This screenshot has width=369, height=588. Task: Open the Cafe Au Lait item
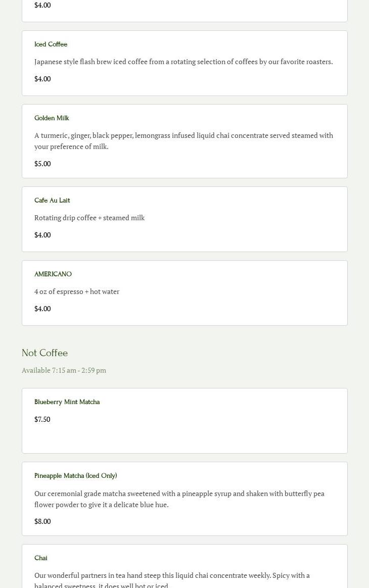click(x=52, y=201)
